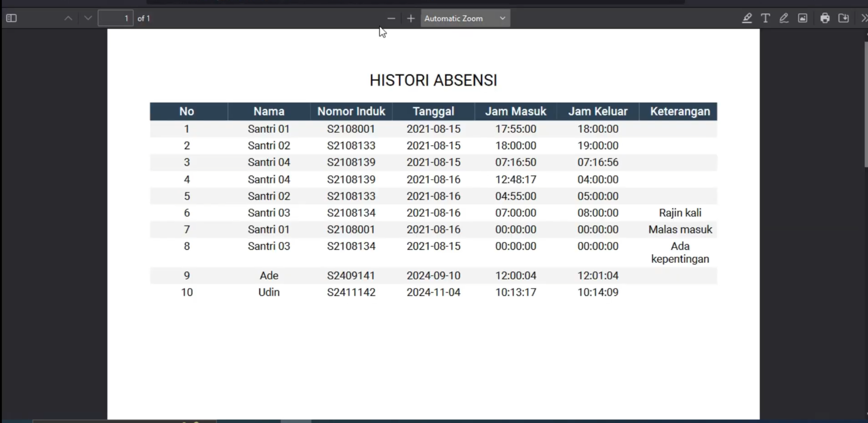Click the Jam Keluar column header
Image resolution: width=868 pixels, height=423 pixels.
pos(598,111)
